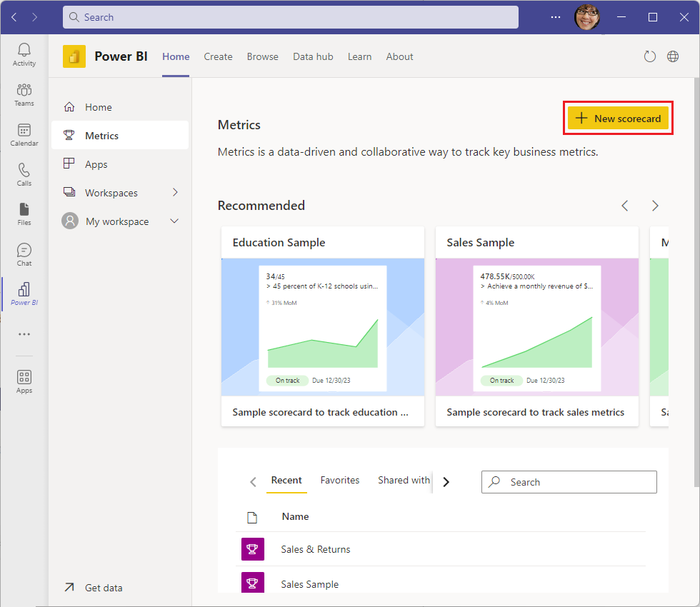The height and width of the screenshot is (607, 700).
Task: Select Metrics in Power BI sidebar
Action: click(120, 135)
